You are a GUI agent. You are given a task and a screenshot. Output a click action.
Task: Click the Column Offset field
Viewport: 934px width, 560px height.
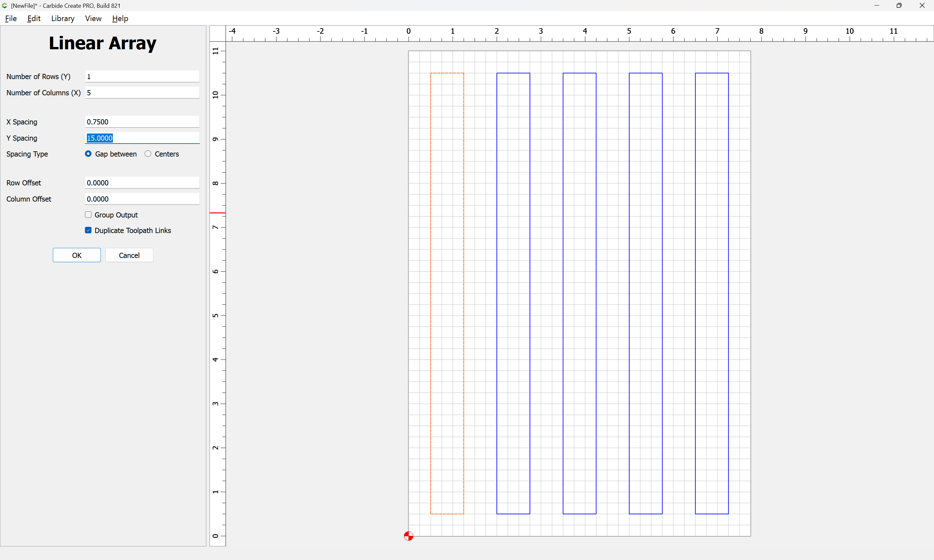pos(142,199)
